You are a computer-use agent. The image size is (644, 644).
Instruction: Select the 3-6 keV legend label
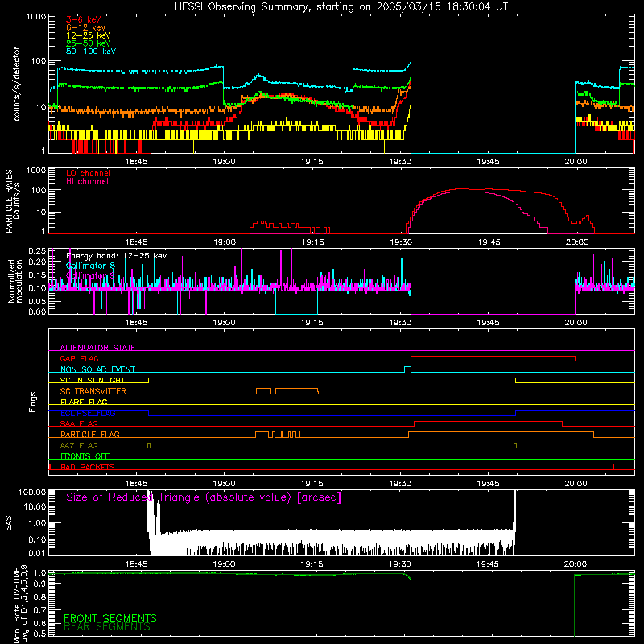point(84,19)
